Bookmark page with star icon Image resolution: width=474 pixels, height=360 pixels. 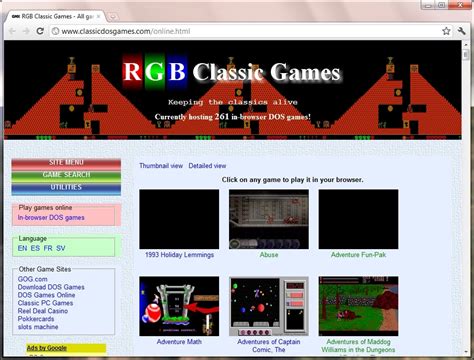point(446,31)
